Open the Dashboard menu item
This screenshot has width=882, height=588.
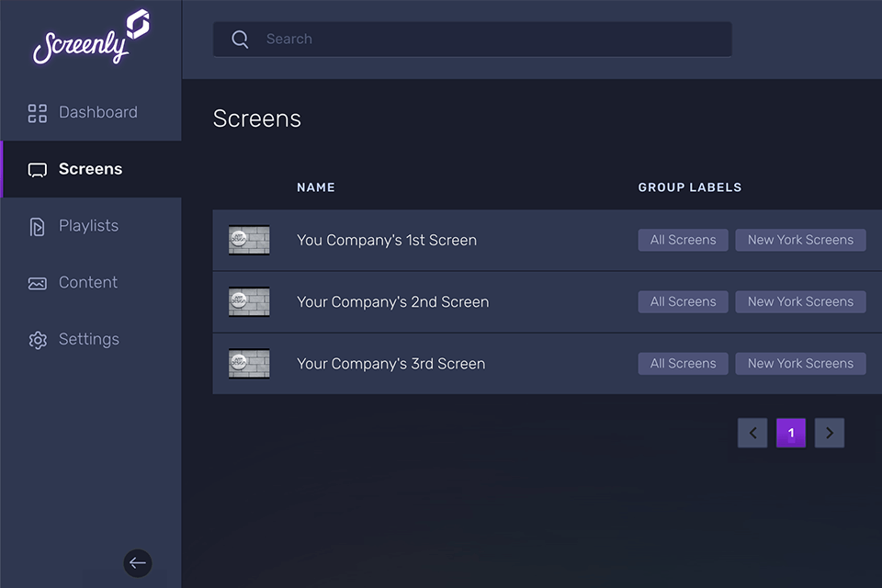click(91, 112)
